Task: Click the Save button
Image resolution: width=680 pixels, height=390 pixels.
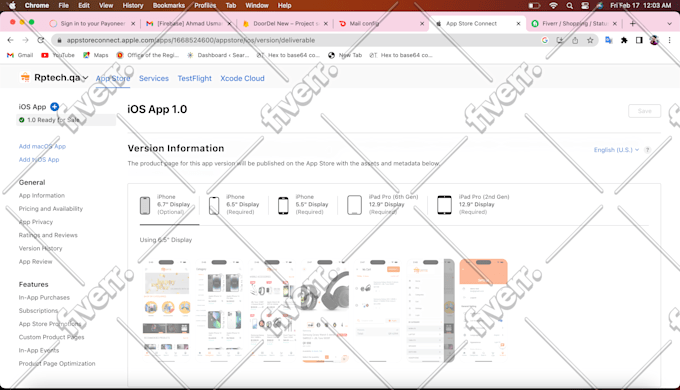Action: [644, 111]
